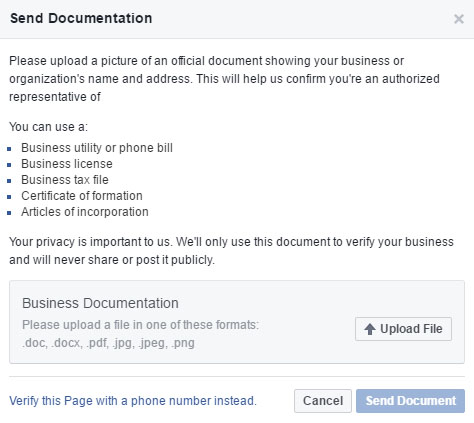The width and height of the screenshot is (474, 423).
Task: Click the Upload File button
Action: [403, 329]
